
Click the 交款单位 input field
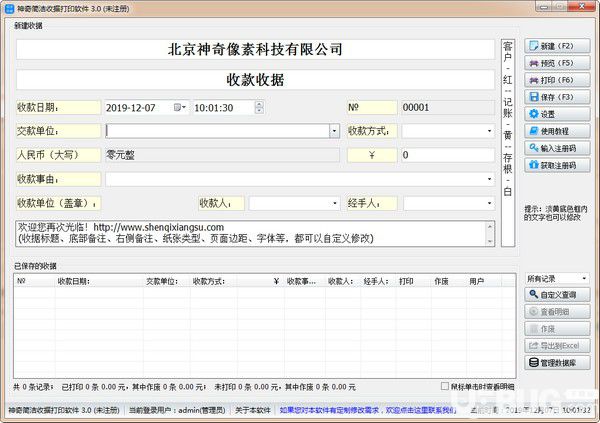coord(217,131)
